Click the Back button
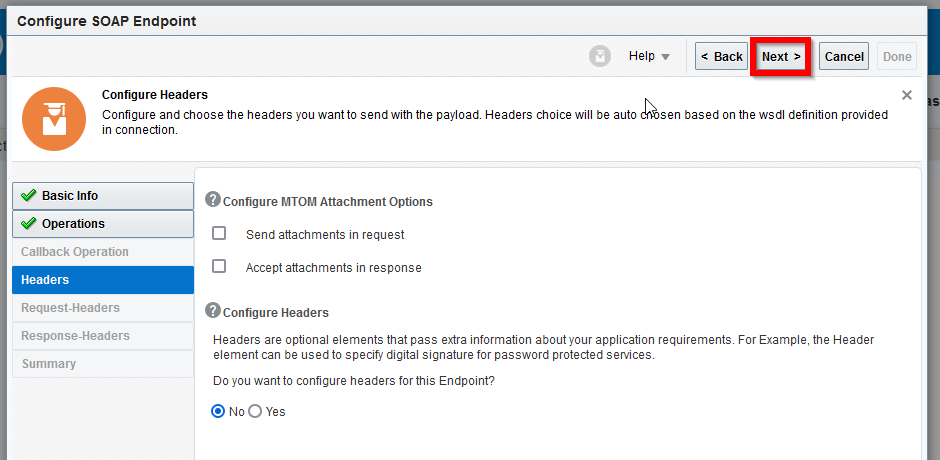The height and width of the screenshot is (460, 940). pos(722,56)
